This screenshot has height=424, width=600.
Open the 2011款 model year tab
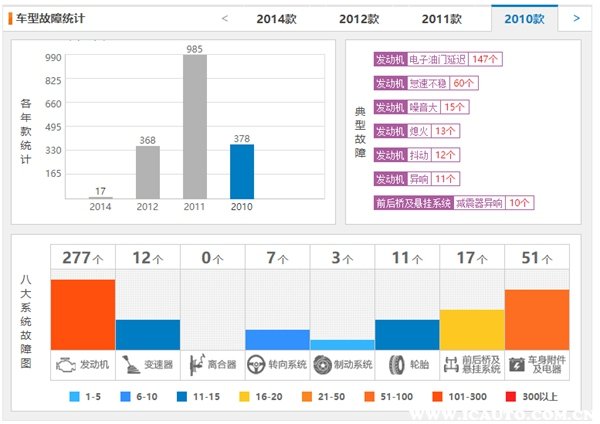(441, 19)
